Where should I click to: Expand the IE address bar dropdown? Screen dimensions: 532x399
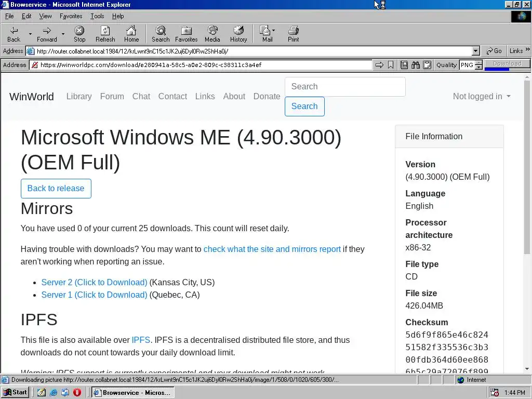[476, 51]
